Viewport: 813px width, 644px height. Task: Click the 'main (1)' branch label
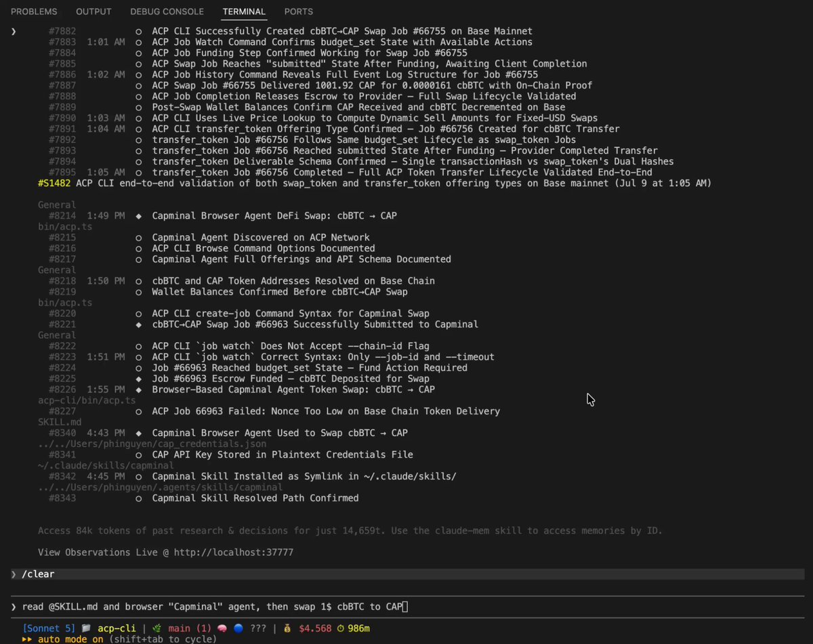190,628
